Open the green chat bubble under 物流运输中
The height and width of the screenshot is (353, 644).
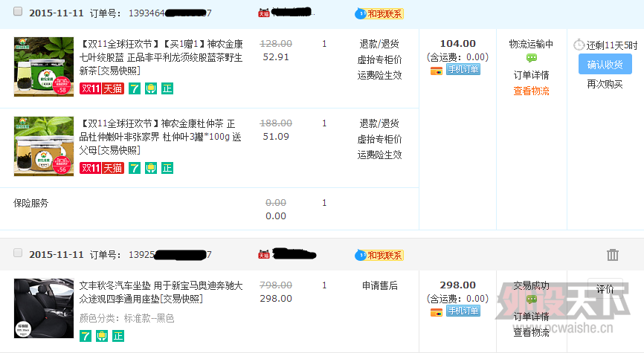pos(532,58)
